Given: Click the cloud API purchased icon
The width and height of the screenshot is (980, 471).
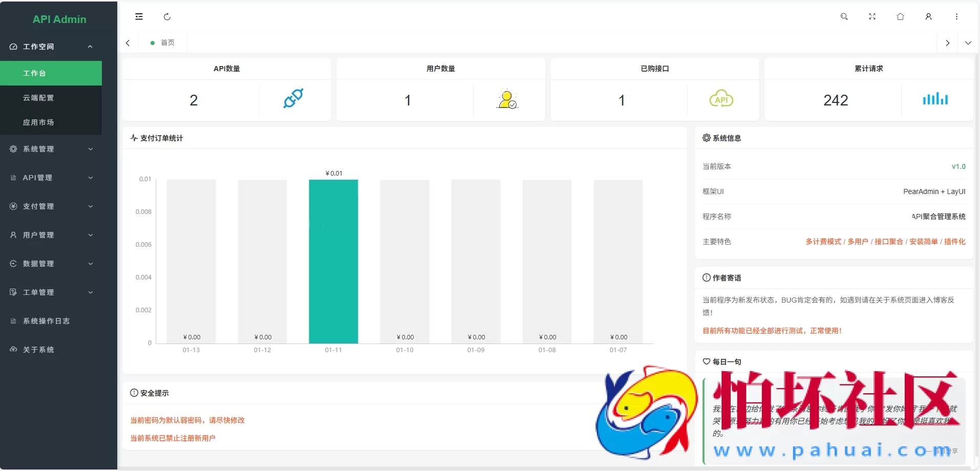Looking at the screenshot, I should (721, 99).
